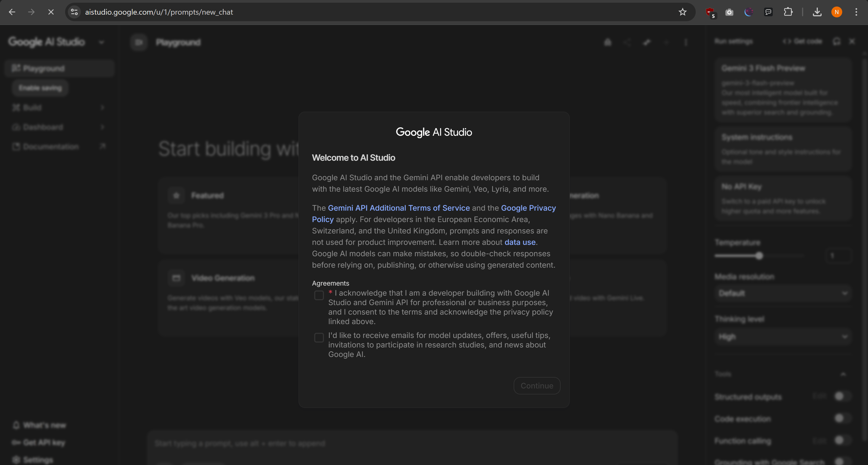Open the browser chat bubble extension icon
Screen dimensions: 868x465
click(768, 12)
